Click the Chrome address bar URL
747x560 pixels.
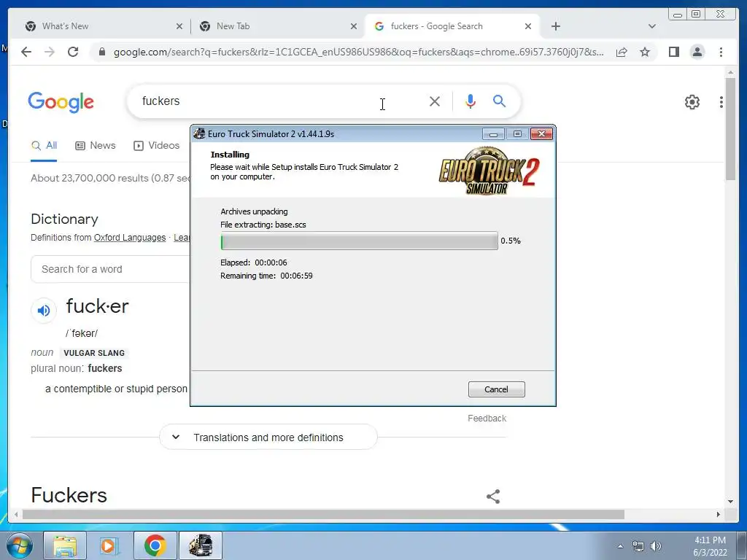(x=358, y=52)
